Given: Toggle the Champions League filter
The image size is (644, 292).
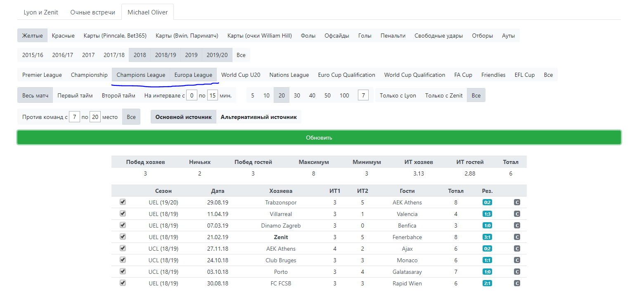Looking at the screenshot, I should (141, 75).
